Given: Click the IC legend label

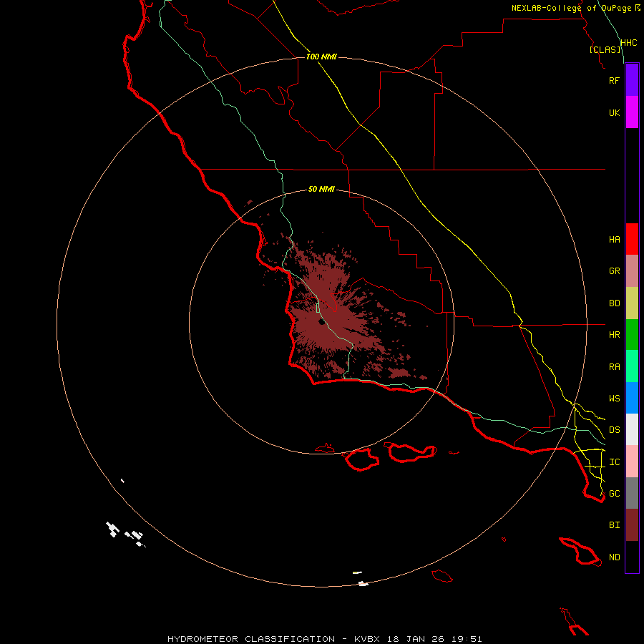Looking at the screenshot, I should point(614,462).
